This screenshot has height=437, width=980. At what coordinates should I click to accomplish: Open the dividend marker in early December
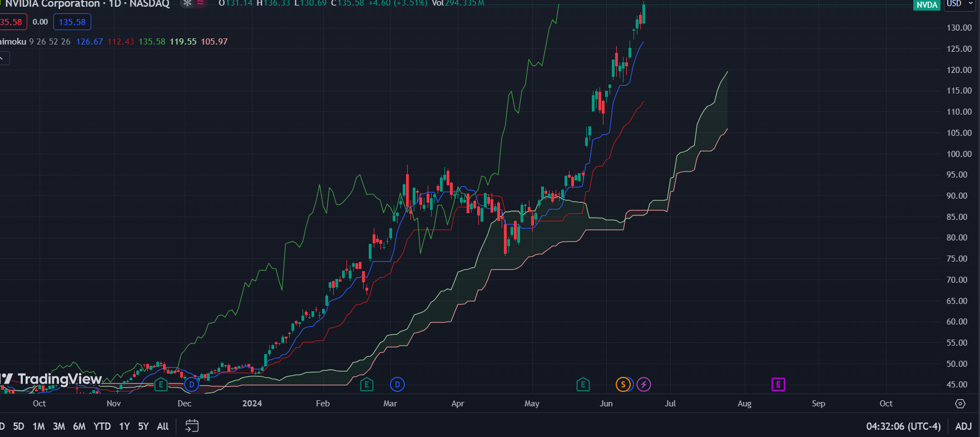click(x=192, y=384)
